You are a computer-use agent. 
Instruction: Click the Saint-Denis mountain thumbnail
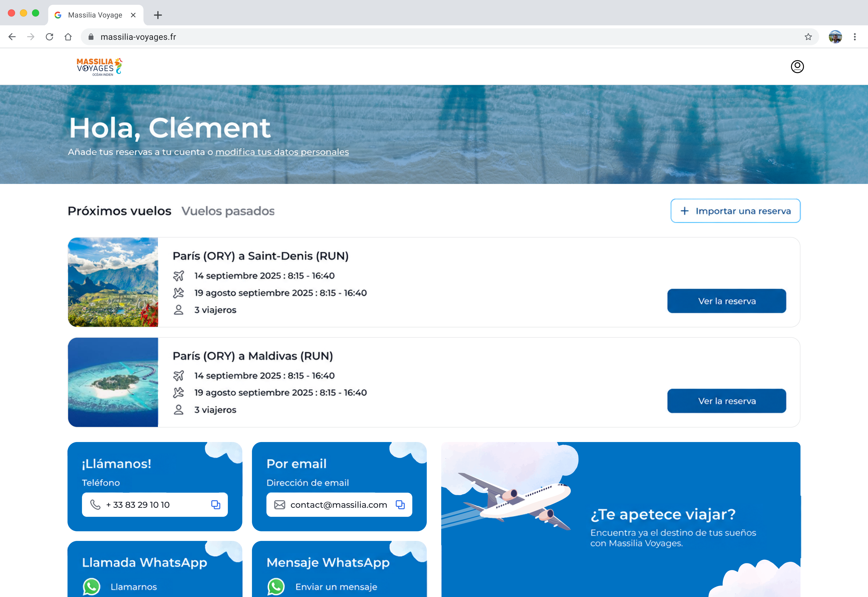(113, 282)
